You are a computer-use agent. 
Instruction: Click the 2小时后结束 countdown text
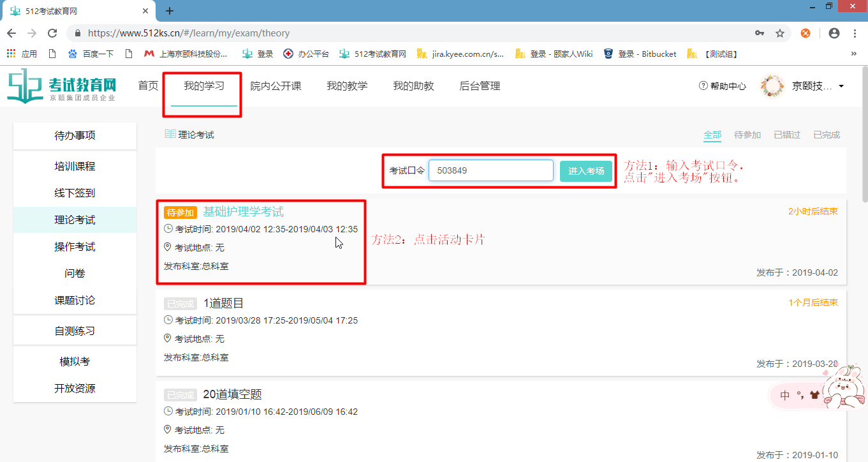pos(813,211)
